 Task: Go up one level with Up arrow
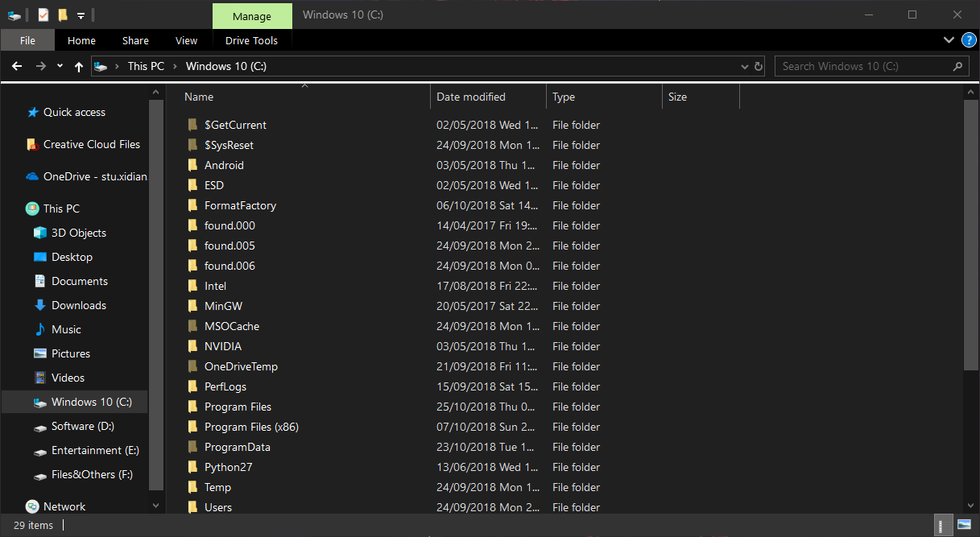[x=78, y=67]
